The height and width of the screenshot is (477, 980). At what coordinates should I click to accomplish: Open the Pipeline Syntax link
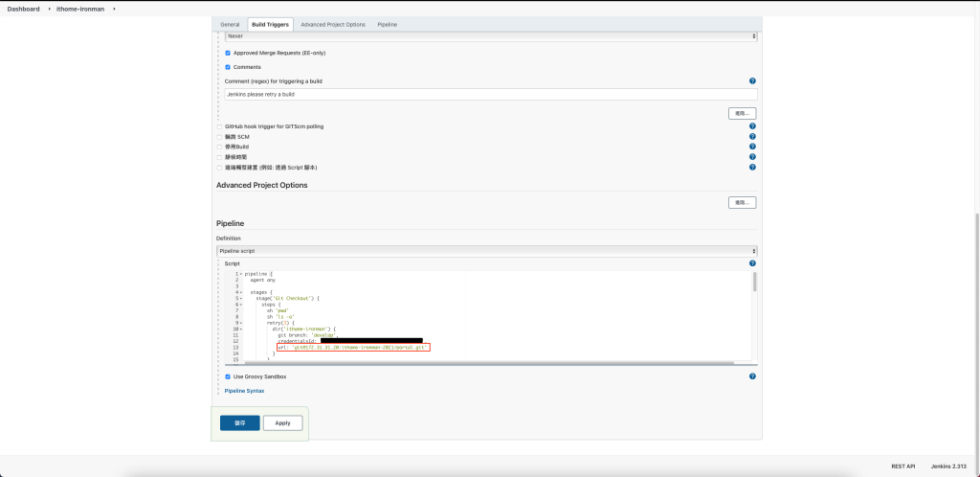244,391
